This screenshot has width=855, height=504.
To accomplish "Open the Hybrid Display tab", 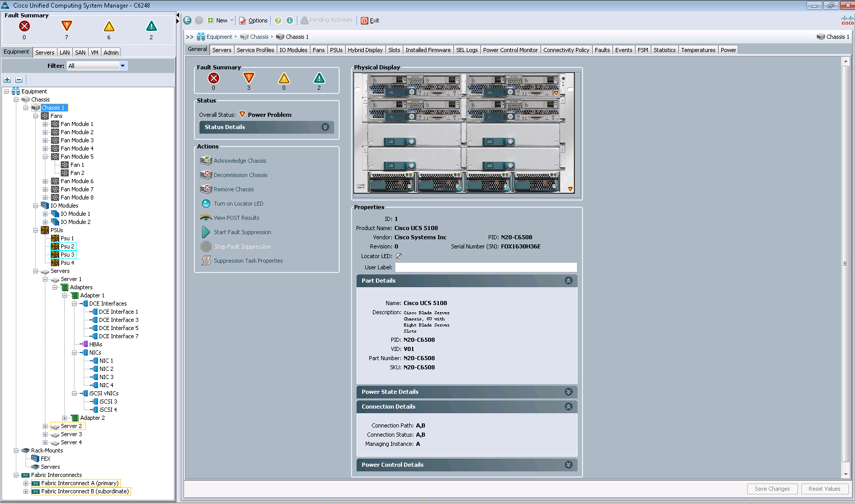I will click(x=365, y=50).
